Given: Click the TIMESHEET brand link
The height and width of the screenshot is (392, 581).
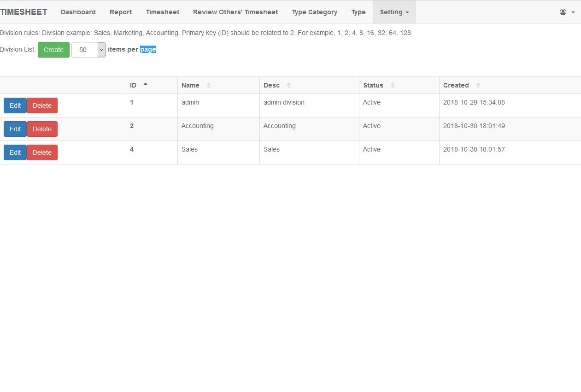Looking at the screenshot, I should pos(24,12).
